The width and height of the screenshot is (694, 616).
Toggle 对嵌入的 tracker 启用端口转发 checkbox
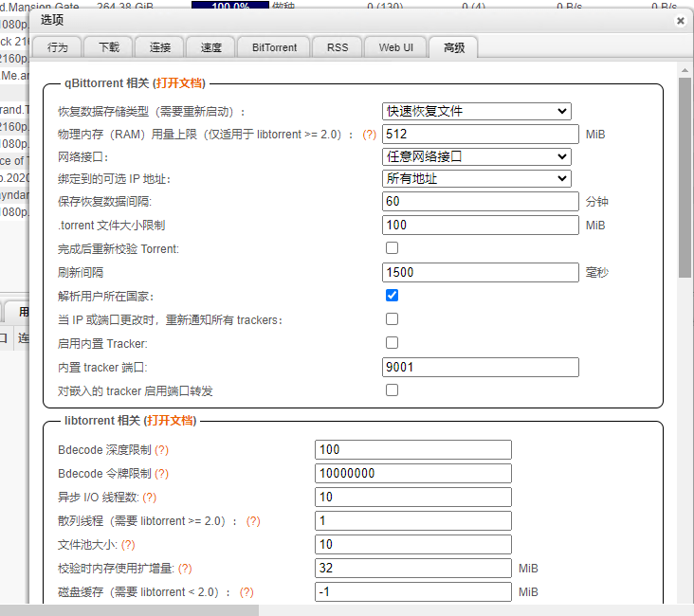pos(392,390)
